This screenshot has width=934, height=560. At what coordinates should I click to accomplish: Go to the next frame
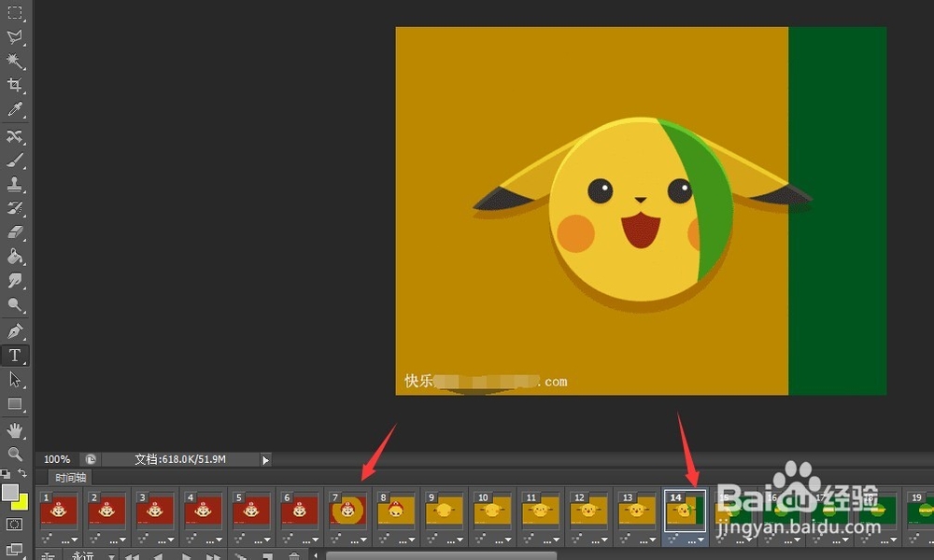[213, 556]
